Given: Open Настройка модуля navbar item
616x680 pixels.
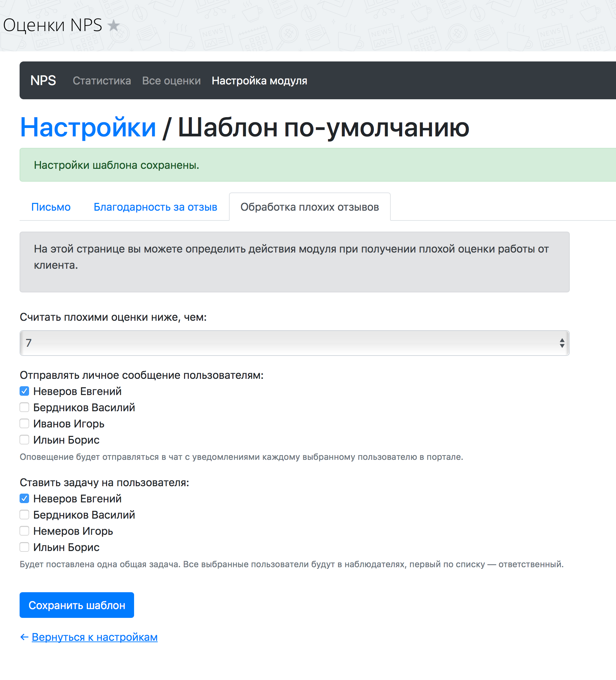Looking at the screenshot, I should click(x=259, y=81).
